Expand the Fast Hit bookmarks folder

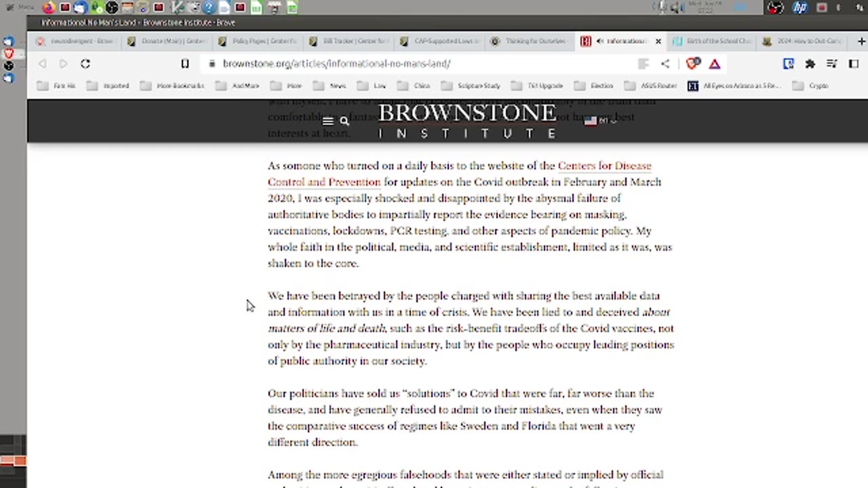click(x=56, y=86)
